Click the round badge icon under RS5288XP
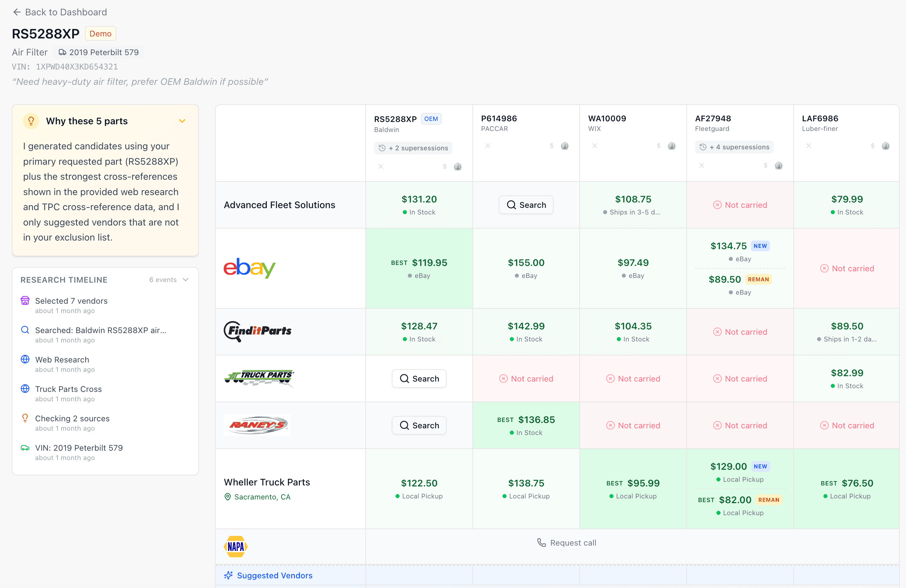Image resolution: width=906 pixels, height=588 pixels. [x=458, y=167]
